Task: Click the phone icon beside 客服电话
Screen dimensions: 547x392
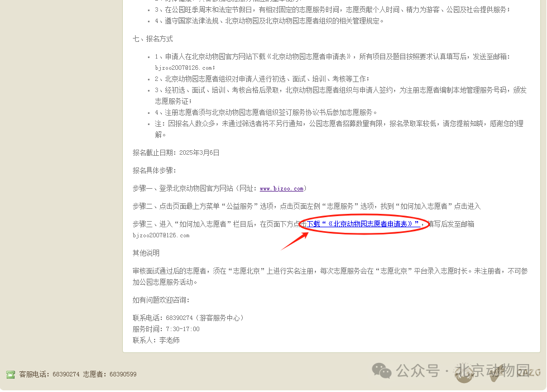Action: (x=11, y=375)
